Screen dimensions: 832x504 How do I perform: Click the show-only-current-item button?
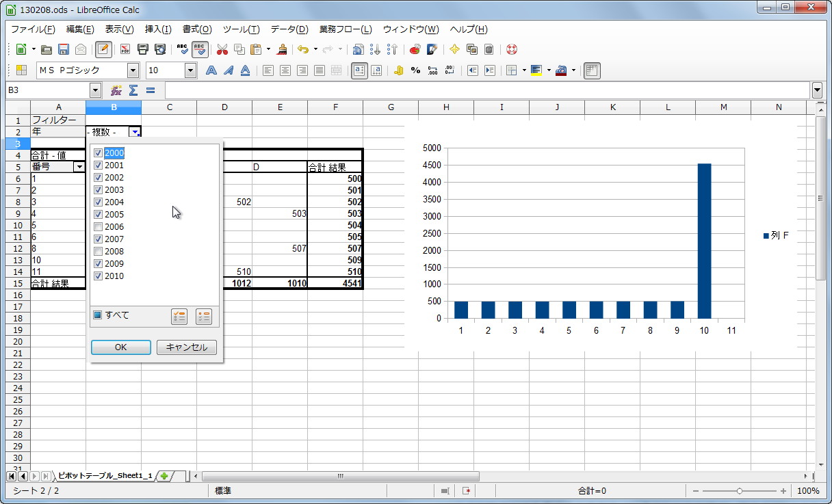point(179,316)
